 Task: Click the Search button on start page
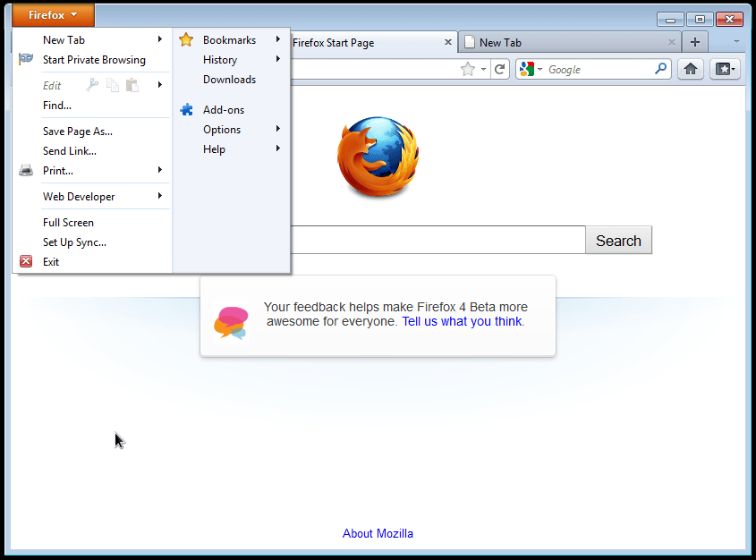[618, 240]
